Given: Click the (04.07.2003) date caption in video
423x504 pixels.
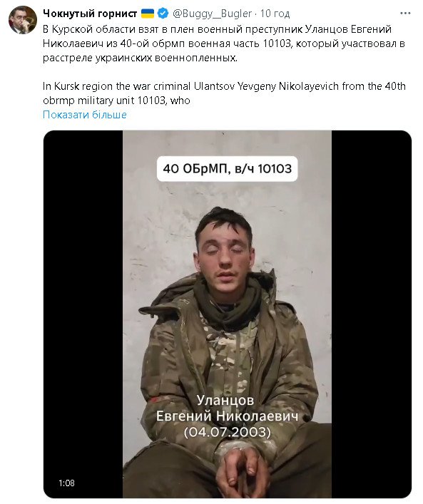Looking at the screenshot, I should tap(228, 432).
